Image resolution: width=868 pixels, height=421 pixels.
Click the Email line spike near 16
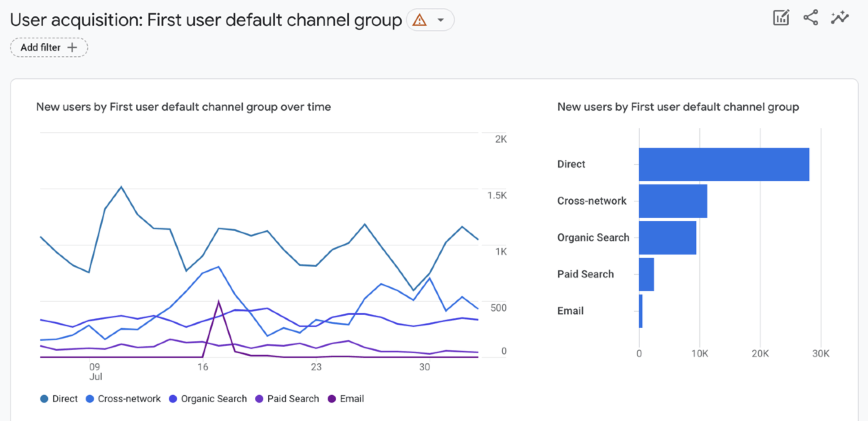219,302
